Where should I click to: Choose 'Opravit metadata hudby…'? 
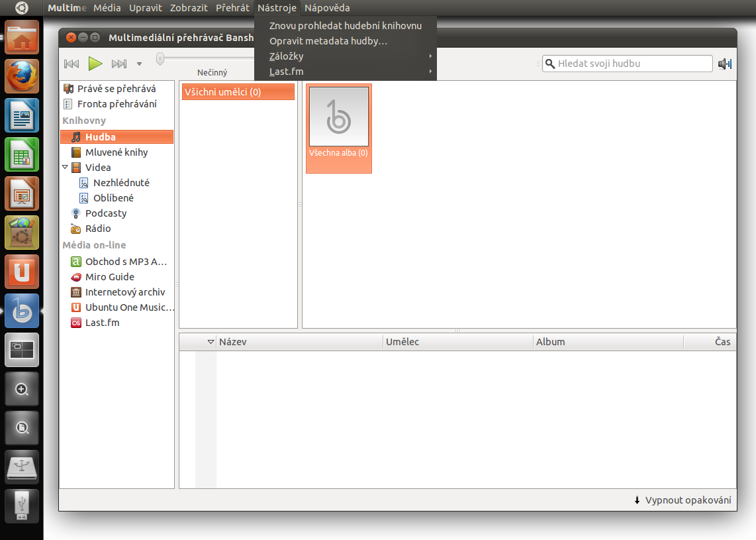point(345,41)
